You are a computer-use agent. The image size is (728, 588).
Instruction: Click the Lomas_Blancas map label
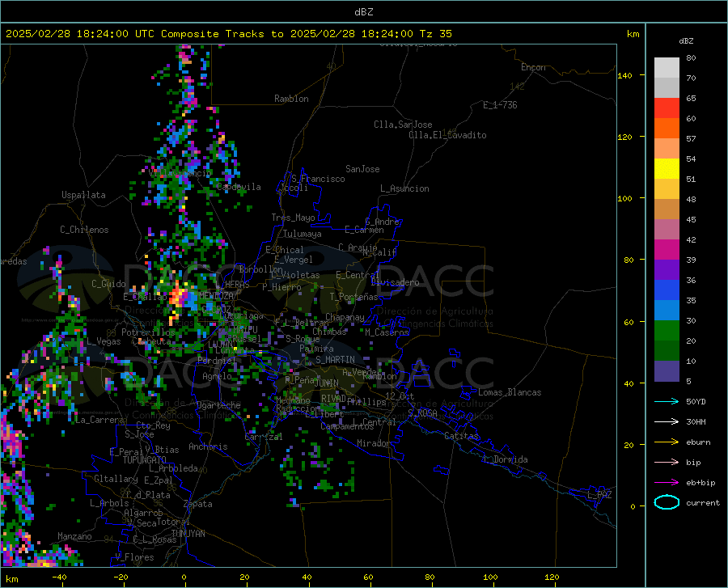click(510, 392)
